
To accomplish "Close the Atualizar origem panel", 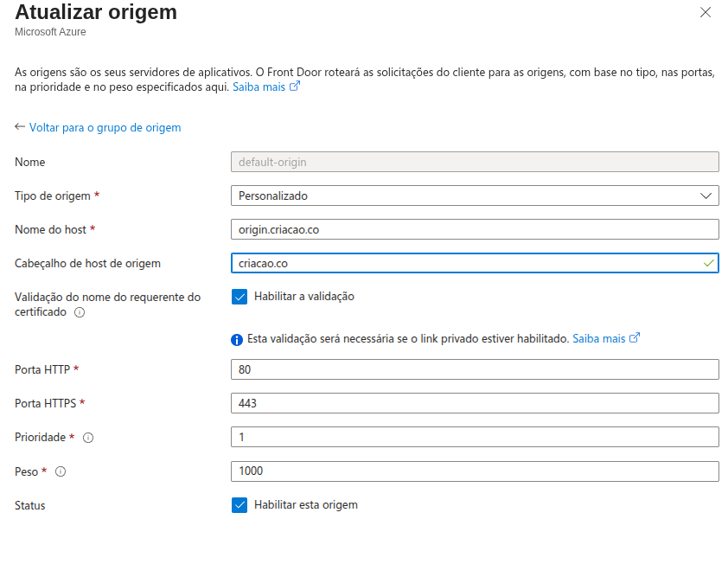I will click(706, 12).
